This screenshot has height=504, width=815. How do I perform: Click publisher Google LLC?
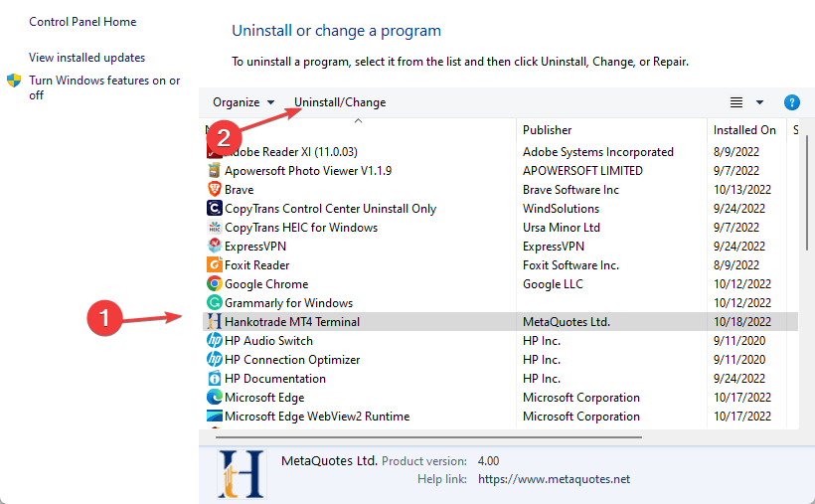click(x=553, y=284)
